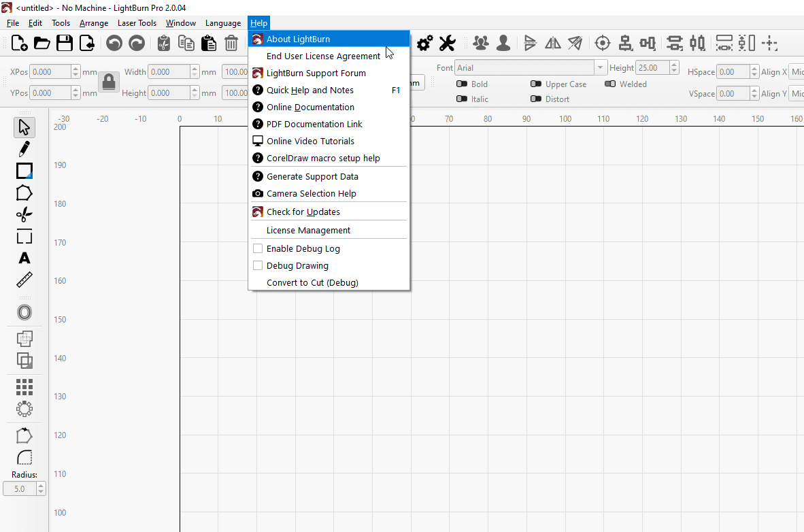Viewport: 804px width, 532px height.
Task: Click the Import file icon
Action: (87, 43)
